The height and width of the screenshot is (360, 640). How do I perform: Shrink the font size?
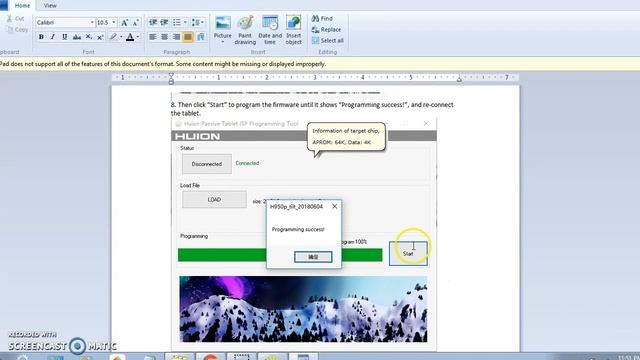click(x=136, y=22)
